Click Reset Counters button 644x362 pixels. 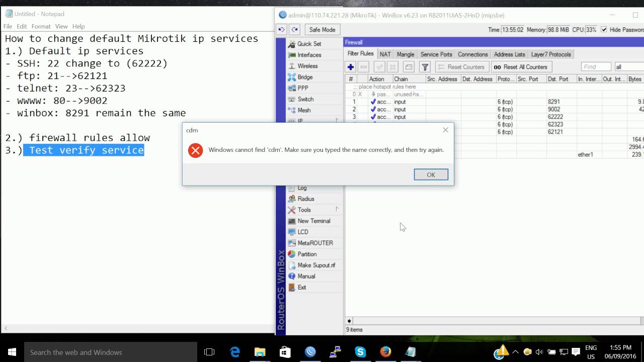pyautogui.click(x=461, y=67)
